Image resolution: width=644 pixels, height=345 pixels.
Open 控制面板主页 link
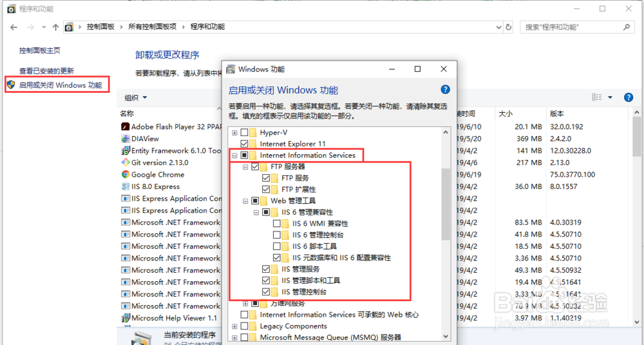(40, 50)
